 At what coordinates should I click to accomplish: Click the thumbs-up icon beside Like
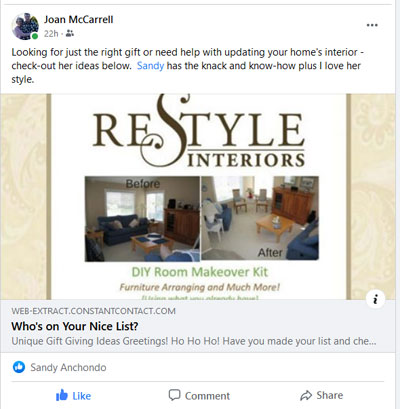pos(62,395)
